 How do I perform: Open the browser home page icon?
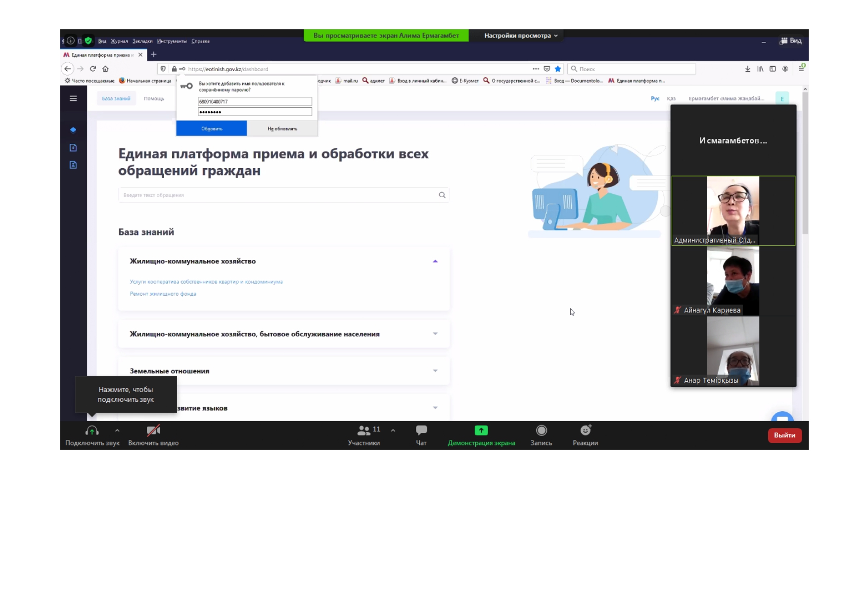tap(105, 69)
